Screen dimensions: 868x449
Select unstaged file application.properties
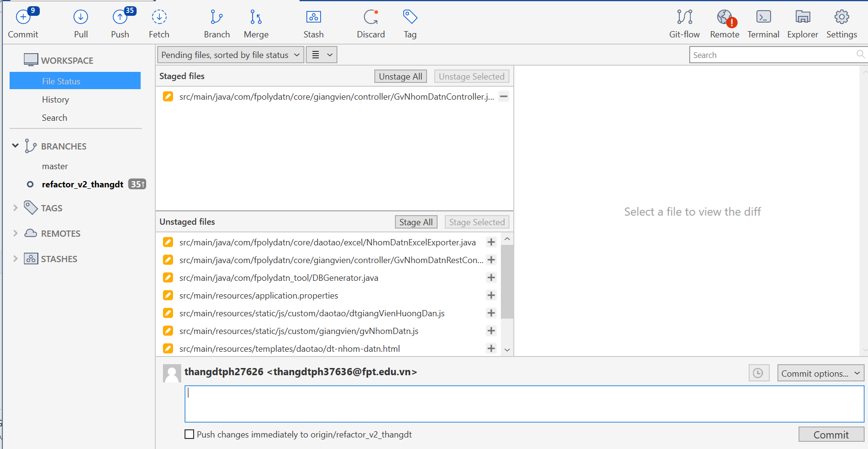pos(258,295)
